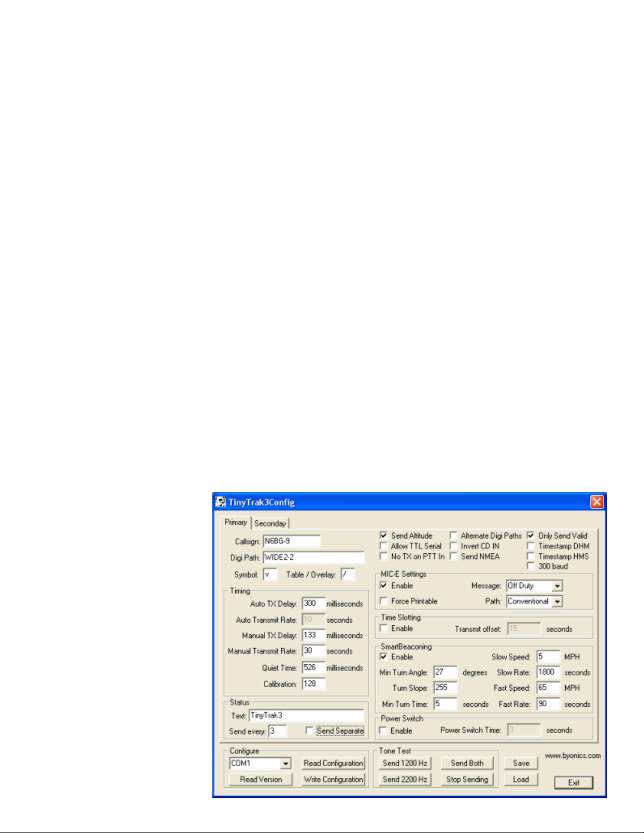Click the www.byonics.com text
644x833 pixels.
tap(573, 756)
